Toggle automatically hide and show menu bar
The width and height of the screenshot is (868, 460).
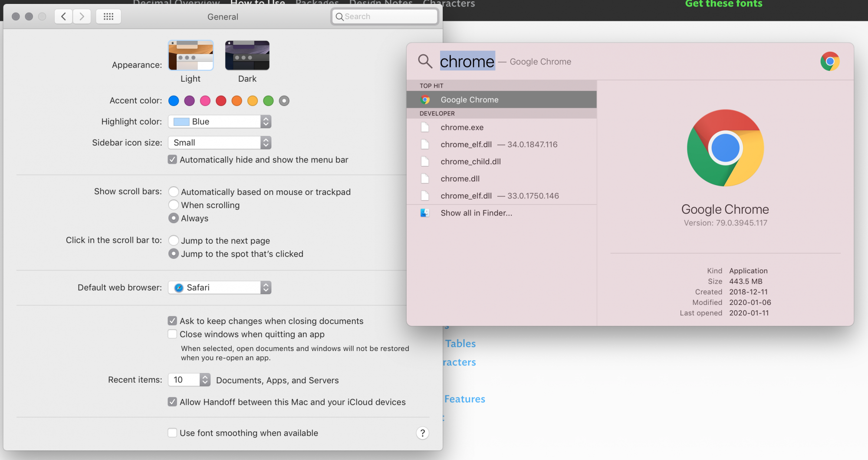[172, 159]
